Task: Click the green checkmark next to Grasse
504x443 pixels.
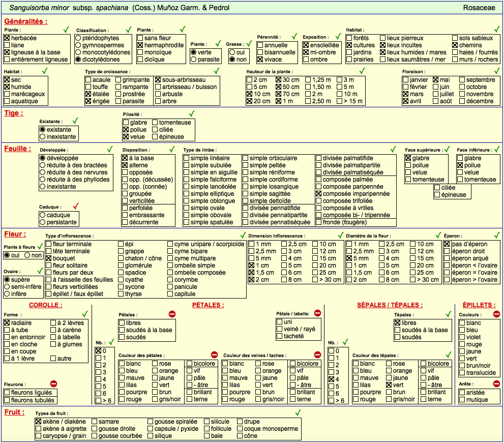Action: click(249, 44)
